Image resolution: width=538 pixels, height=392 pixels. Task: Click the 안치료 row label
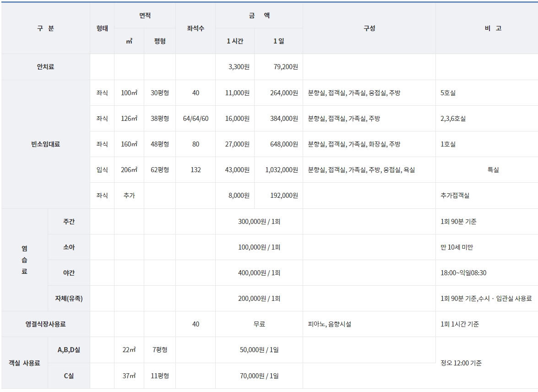click(45, 67)
